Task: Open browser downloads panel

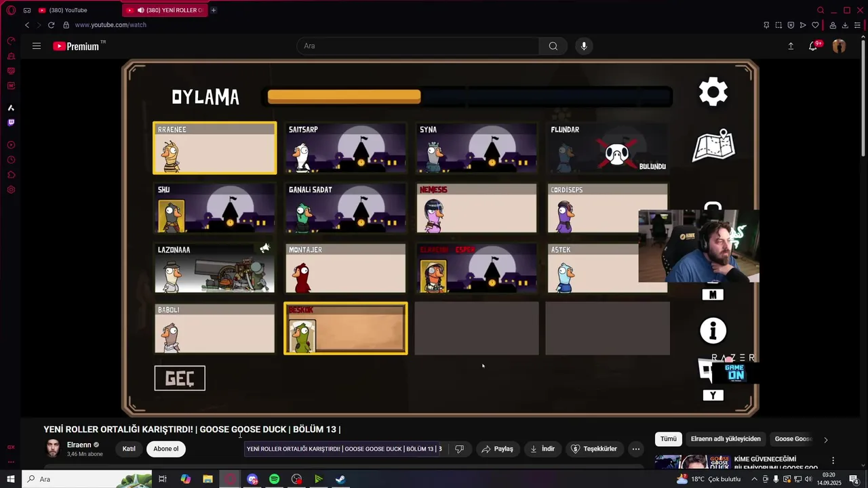Action: (845, 25)
